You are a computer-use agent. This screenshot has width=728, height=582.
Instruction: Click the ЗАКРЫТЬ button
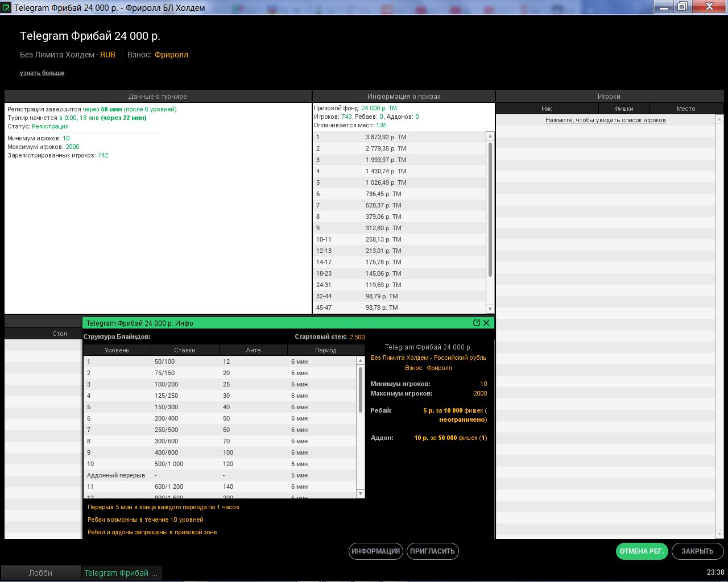tap(697, 551)
